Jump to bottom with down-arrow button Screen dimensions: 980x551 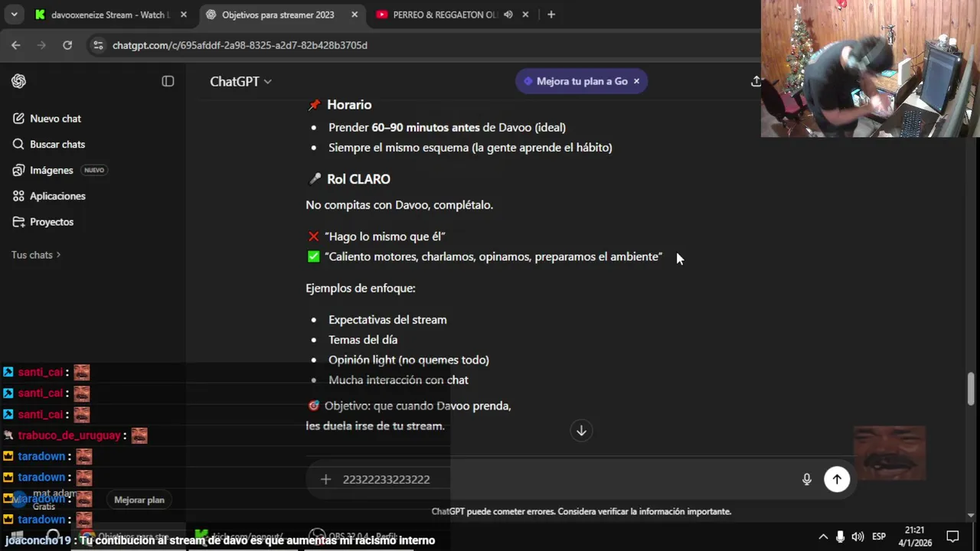[581, 431]
